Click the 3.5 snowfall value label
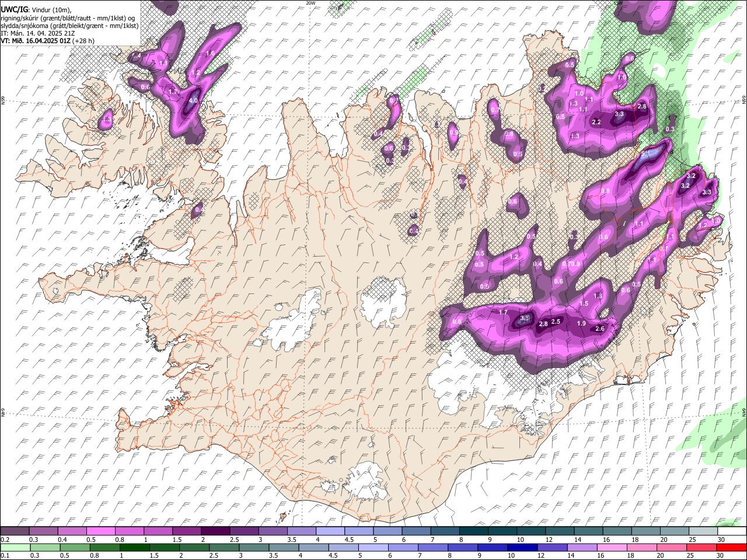Image resolution: width=747 pixels, height=560 pixels. point(525,318)
